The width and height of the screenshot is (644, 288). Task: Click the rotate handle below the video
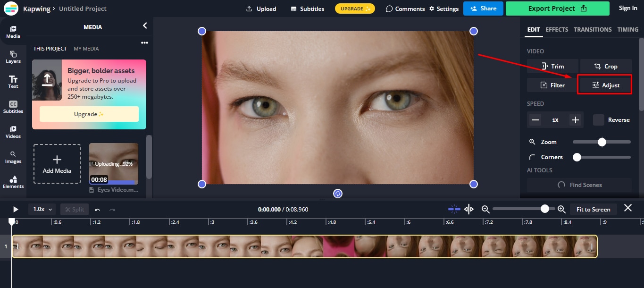click(x=338, y=193)
